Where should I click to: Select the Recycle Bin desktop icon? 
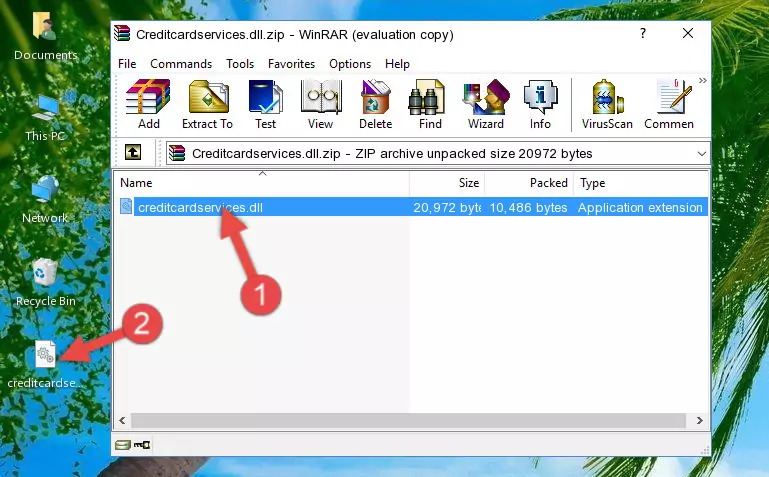tap(46, 283)
